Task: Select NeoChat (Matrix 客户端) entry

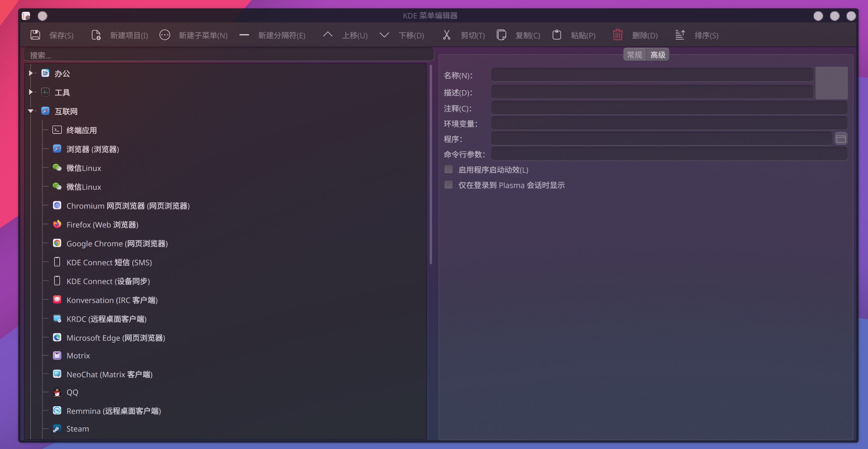Action: click(x=109, y=374)
